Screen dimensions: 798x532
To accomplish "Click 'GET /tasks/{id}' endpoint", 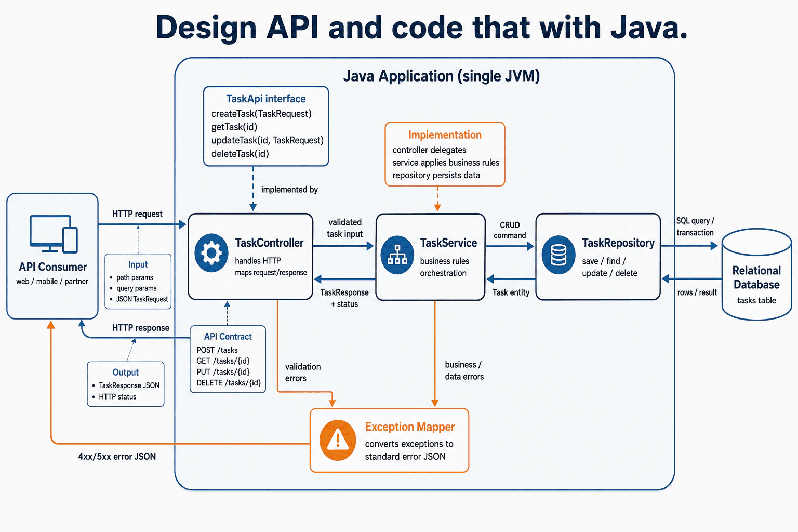I will [223, 361].
